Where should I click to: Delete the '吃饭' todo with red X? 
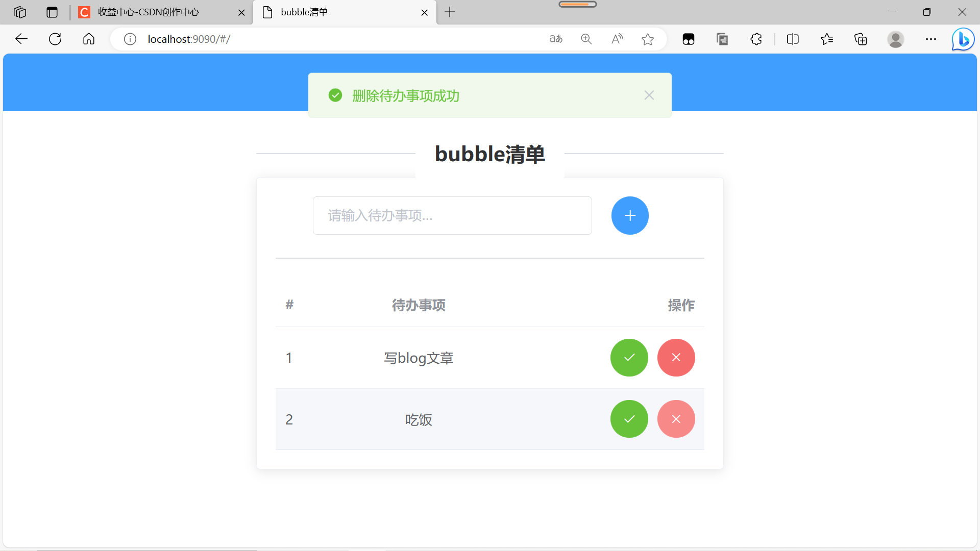pyautogui.click(x=676, y=419)
